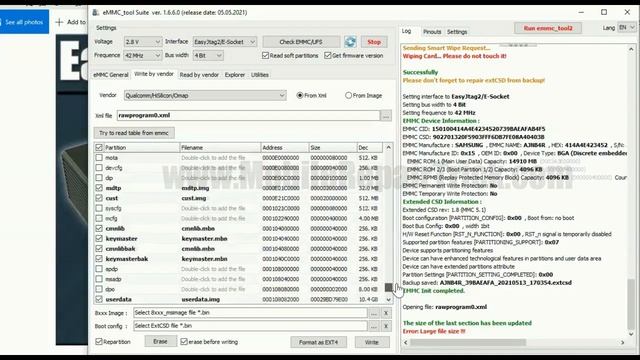Click the Filename column header
The width and height of the screenshot is (640, 360).
pos(220,147)
